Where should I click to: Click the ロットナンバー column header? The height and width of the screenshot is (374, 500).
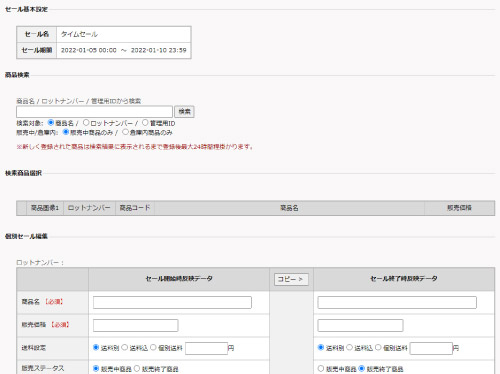[x=89, y=208]
